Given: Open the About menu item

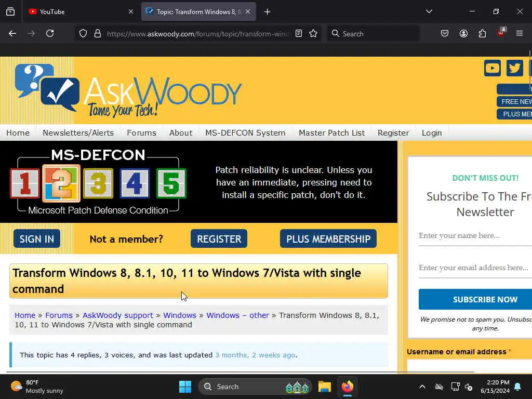Looking at the screenshot, I should (x=181, y=132).
